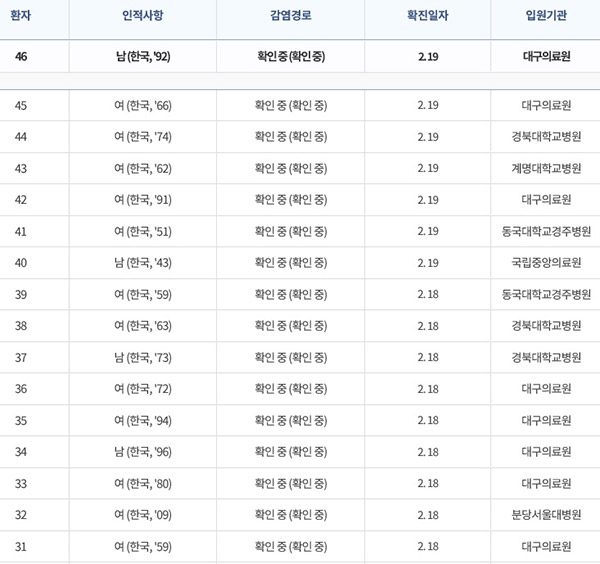Click patient number 37 cell

pyautogui.click(x=21, y=358)
